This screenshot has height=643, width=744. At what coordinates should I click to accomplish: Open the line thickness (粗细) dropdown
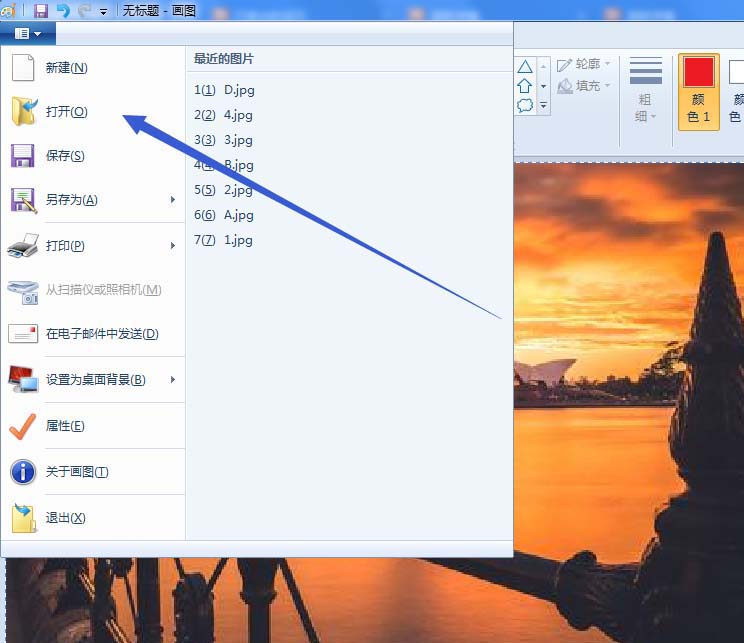tap(645, 90)
